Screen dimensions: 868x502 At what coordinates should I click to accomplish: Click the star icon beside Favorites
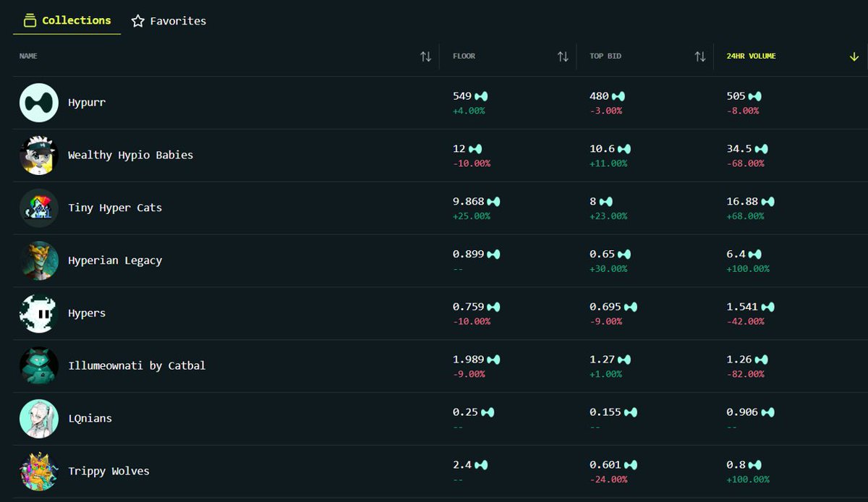tap(137, 21)
